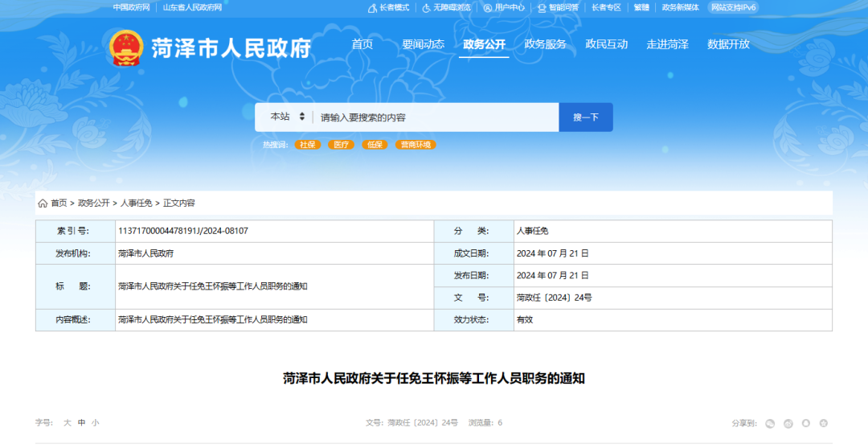Go to 首页 in main navigation
Screen dimensions: 868x448
coord(362,44)
